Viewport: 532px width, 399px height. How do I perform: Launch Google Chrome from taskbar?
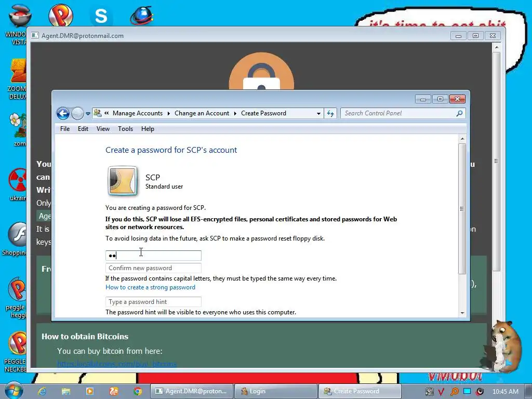click(x=137, y=391)
